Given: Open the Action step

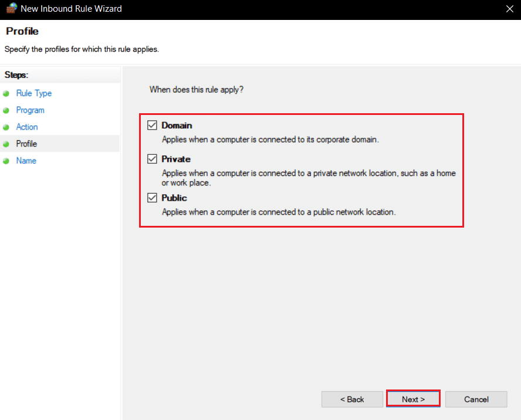Looking at the screenshot, I should point(27,127).
